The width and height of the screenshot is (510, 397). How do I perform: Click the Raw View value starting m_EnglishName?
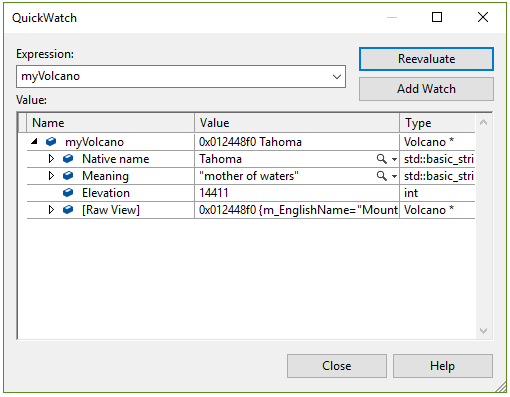[298, 210]
